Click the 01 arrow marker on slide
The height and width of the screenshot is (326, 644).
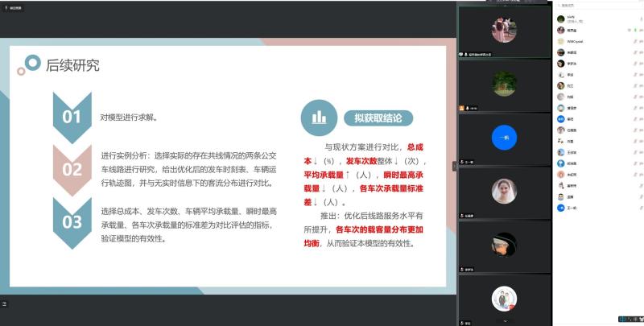(72, 118)
